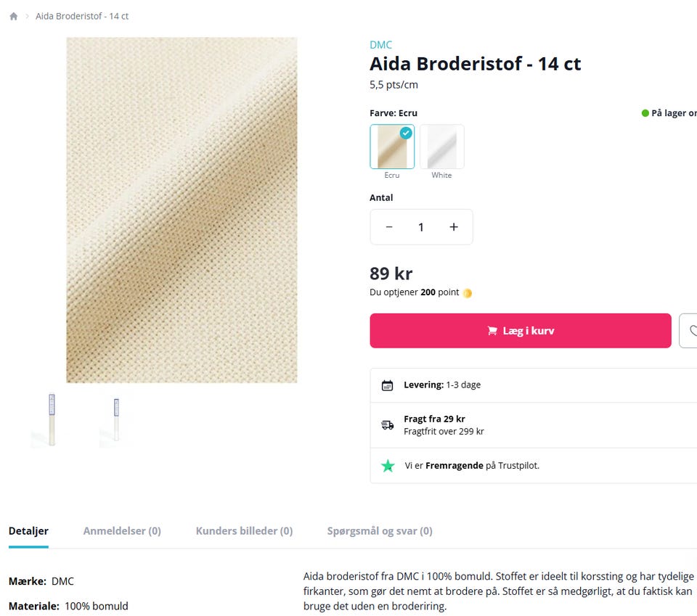The width and height of the screenshot is (697, 616).
Task: Decrease quantity with the minus button
Action: point(389,226)
